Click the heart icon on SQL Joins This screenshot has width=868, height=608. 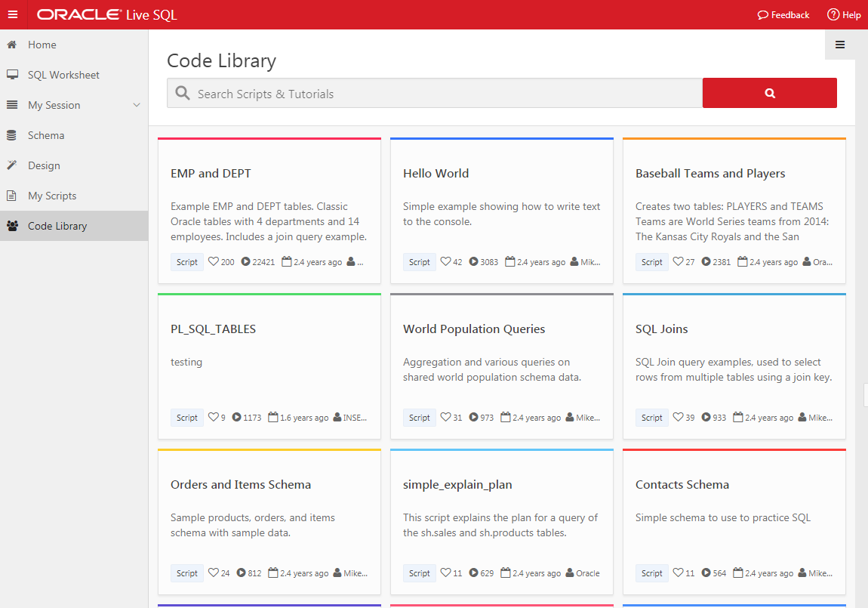coord(678,417)
